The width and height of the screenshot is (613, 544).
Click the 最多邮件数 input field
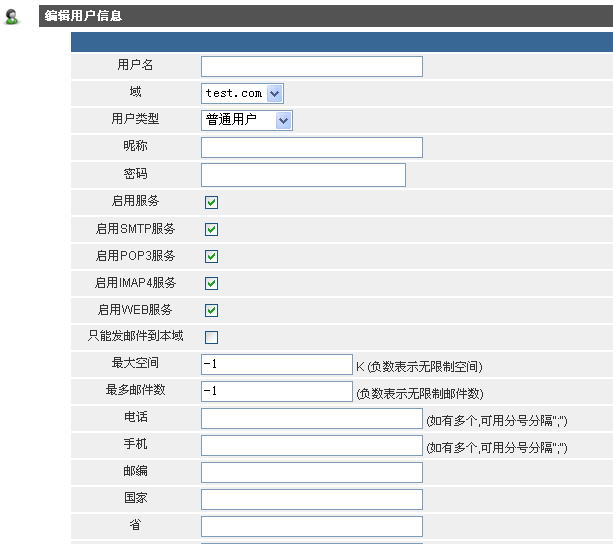tap(276, 391)
